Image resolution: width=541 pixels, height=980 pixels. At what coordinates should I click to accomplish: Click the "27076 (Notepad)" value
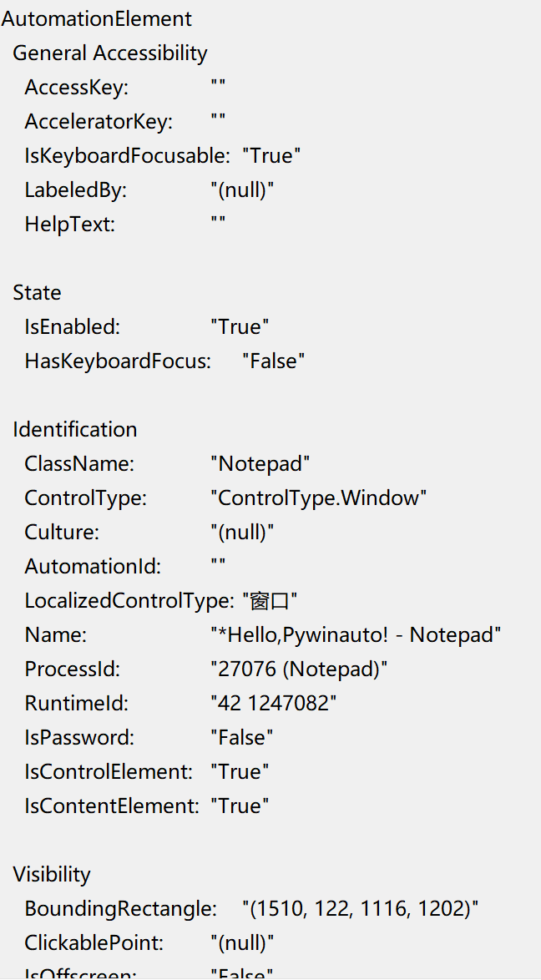[x=300, y=669]
